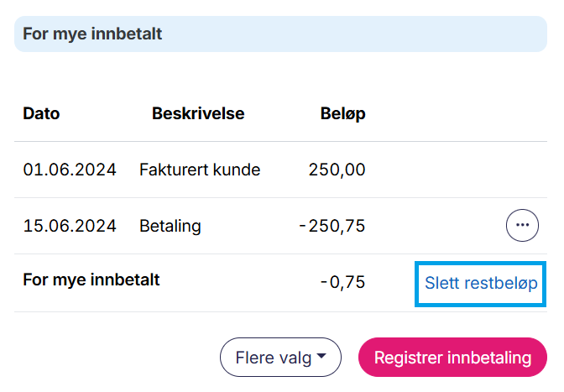Expand the Flere valg dropdown
Image resolution: width=564 pixels, height=392 pixels.
[279, 358]
